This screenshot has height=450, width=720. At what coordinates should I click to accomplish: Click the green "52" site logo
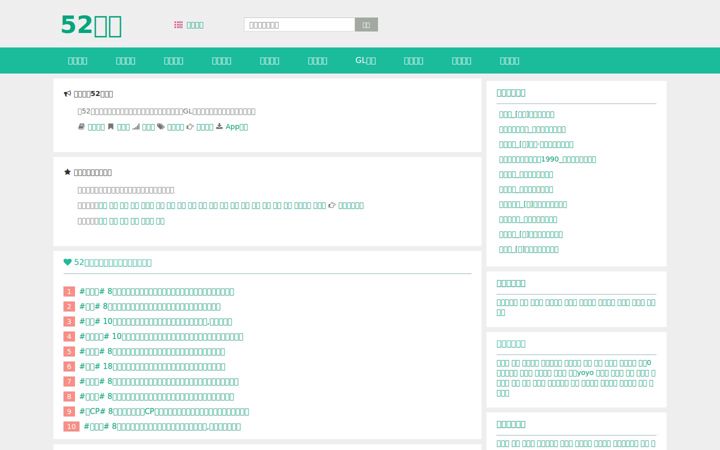(x=91, y=25)
